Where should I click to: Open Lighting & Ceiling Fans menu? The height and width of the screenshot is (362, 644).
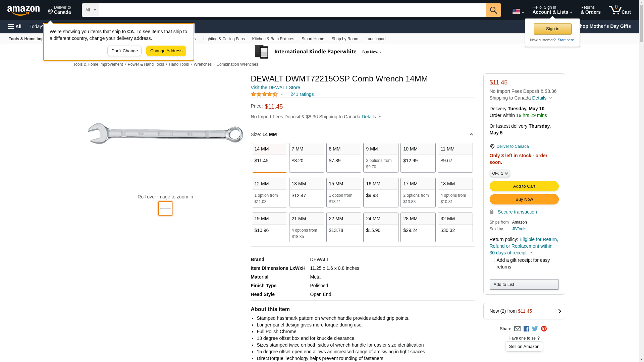(x=224, y=39)
